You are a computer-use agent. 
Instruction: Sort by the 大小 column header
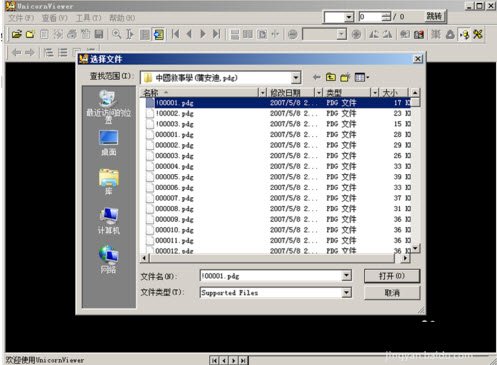(394, 93)
